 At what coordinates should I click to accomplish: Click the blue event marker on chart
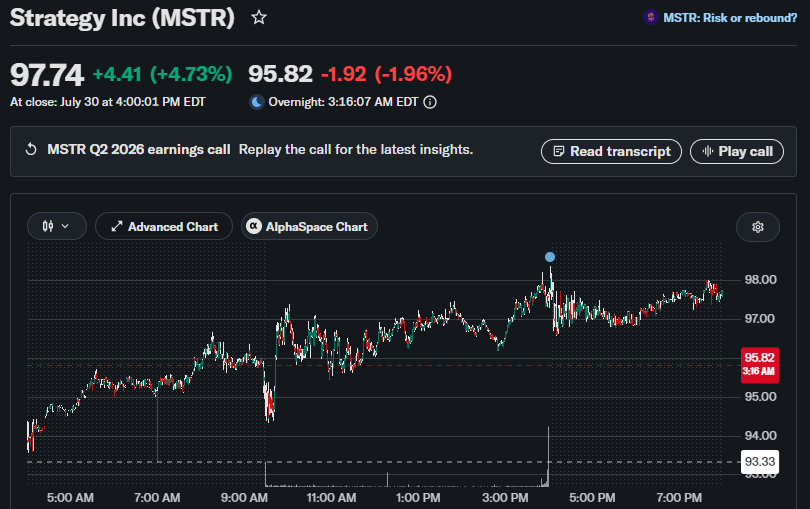(x=550, y=257)
